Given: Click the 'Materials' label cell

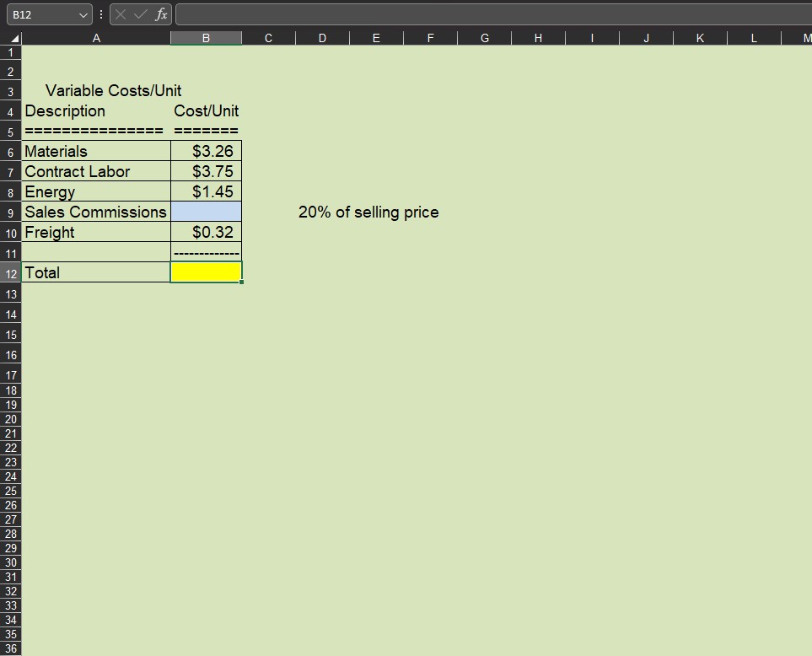Looking at the screenshot, I should (x=96, y=151).
